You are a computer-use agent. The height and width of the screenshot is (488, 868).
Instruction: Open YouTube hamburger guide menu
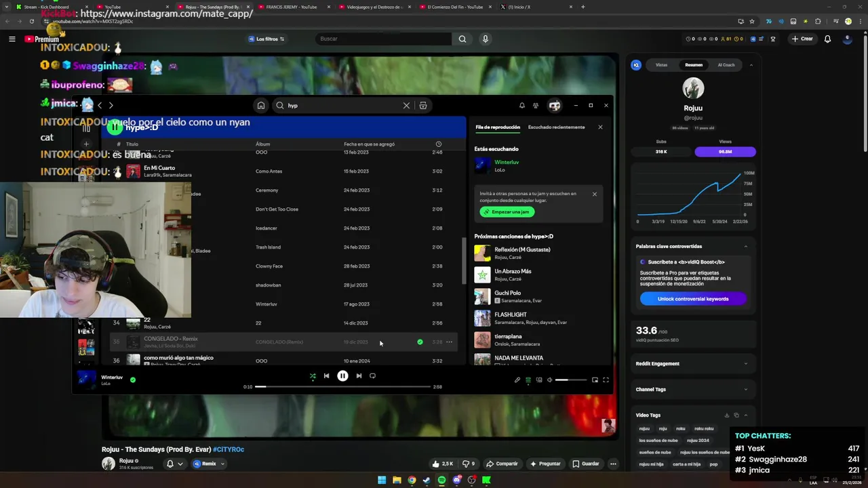tap(12, 39)
